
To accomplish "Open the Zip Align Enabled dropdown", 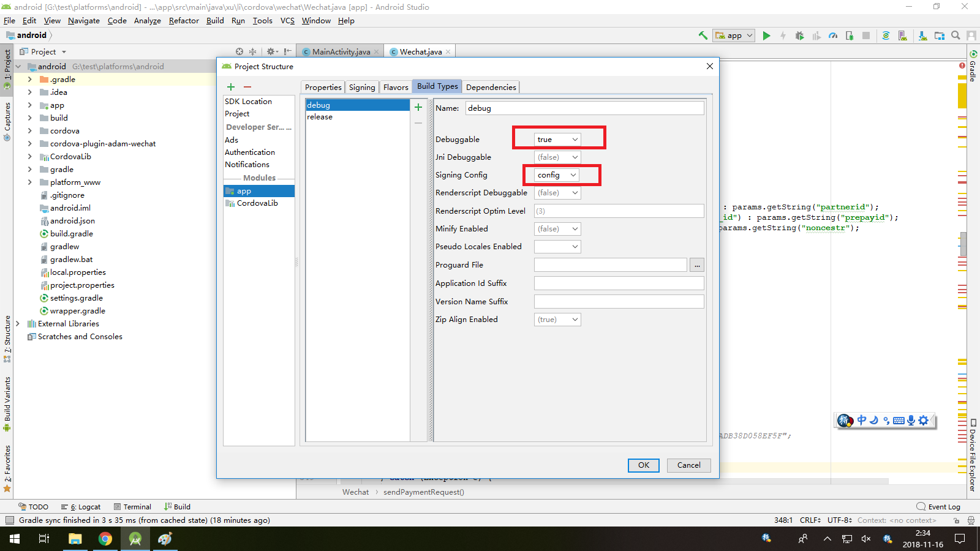I will (557, 320).
